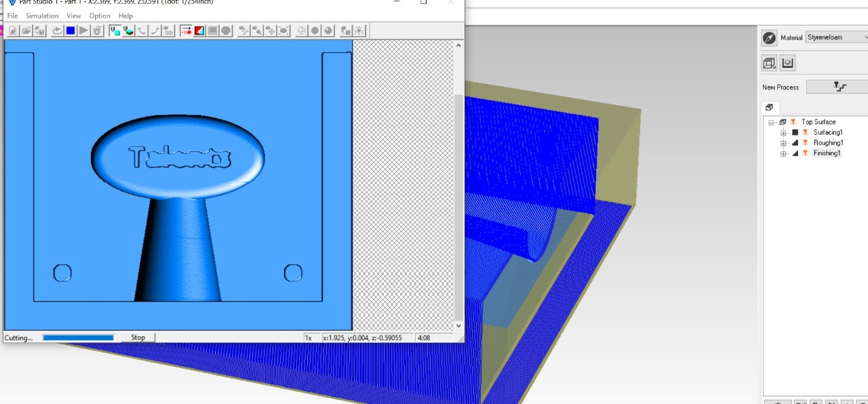868x404 pixels.
Task: Click the ball in tray icon
Action: coord(787,63)
